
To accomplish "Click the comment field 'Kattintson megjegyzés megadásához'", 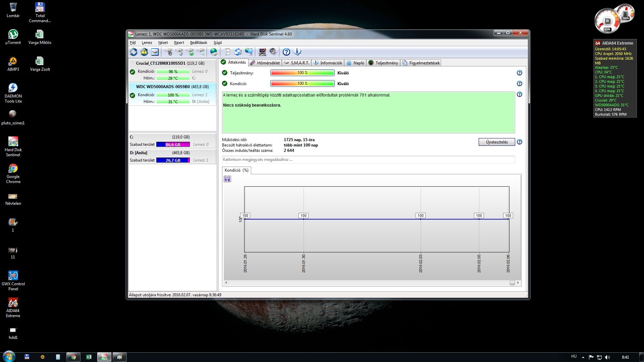I will tap(368, 160).
